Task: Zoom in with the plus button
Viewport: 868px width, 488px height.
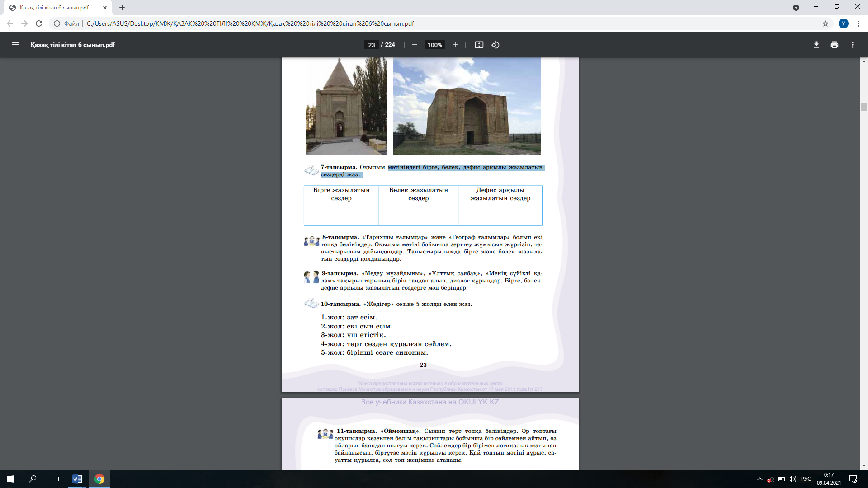Action: pyautogui.click(x=455, y=45)
